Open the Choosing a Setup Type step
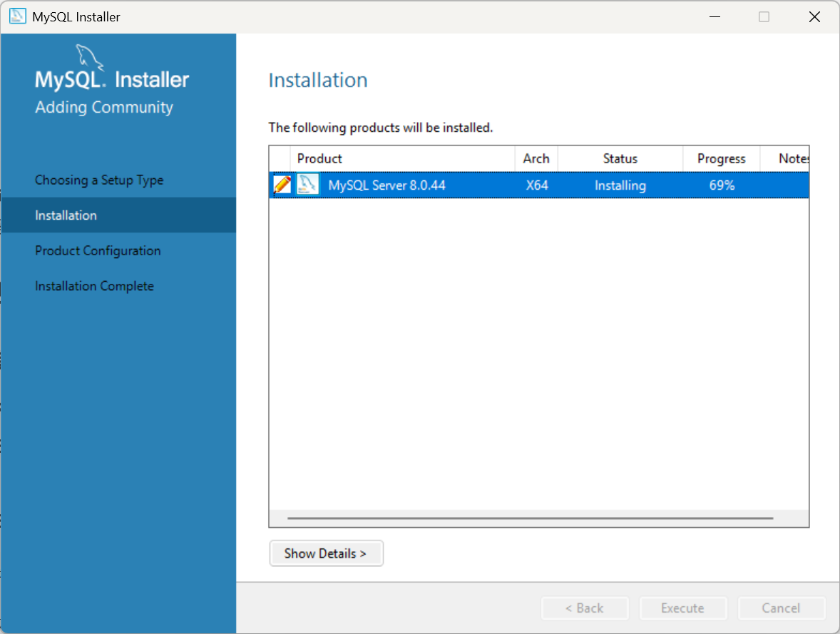The width and height of the screenshot is (840, 634). click(x=99, y=180)
